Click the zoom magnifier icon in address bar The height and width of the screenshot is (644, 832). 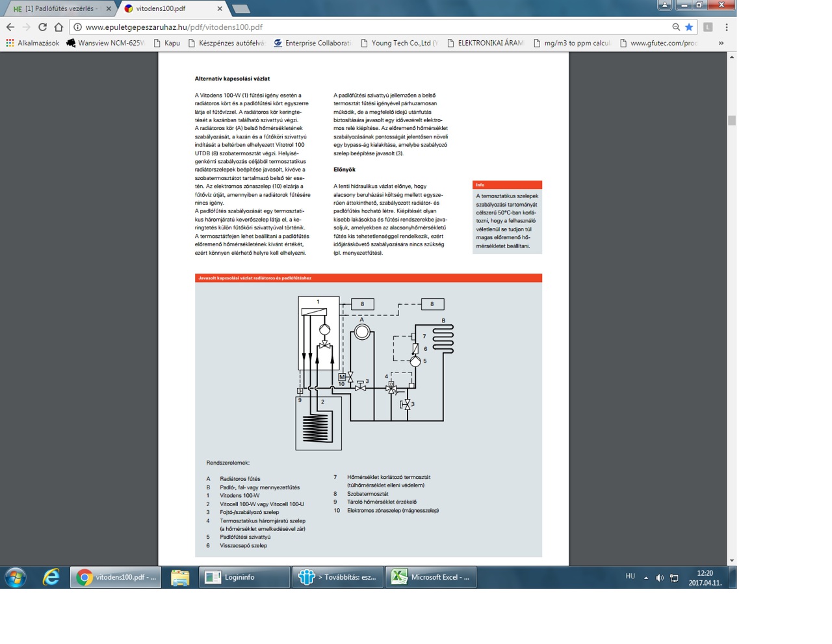click(x=676, y=27)
